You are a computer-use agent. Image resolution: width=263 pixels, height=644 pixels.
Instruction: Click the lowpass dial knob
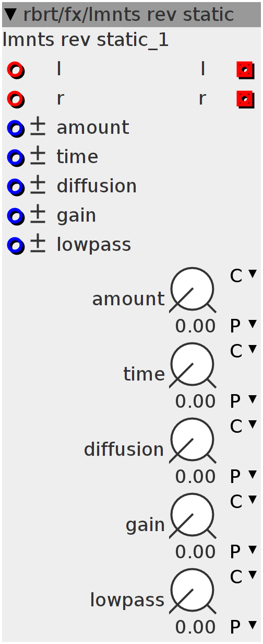pos(193,591)
